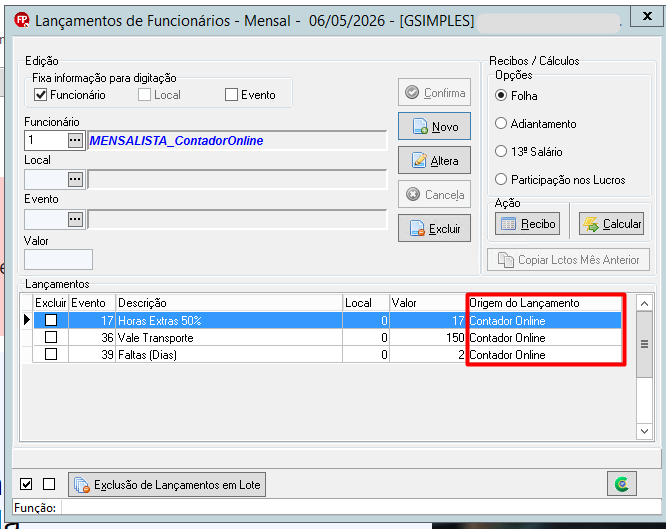This screenshot has height=529, width=666.
Task: Click the FP application icon in title bar
Action: (x=21, y=20)
